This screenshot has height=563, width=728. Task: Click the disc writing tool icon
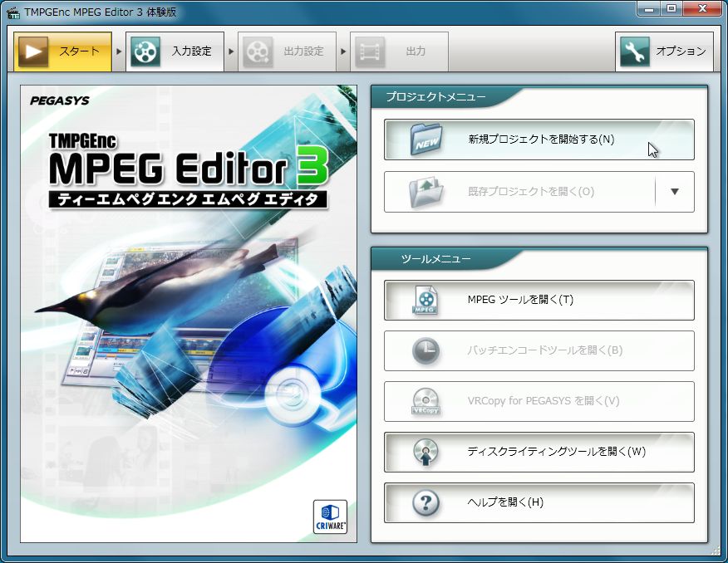coord(425,453)
